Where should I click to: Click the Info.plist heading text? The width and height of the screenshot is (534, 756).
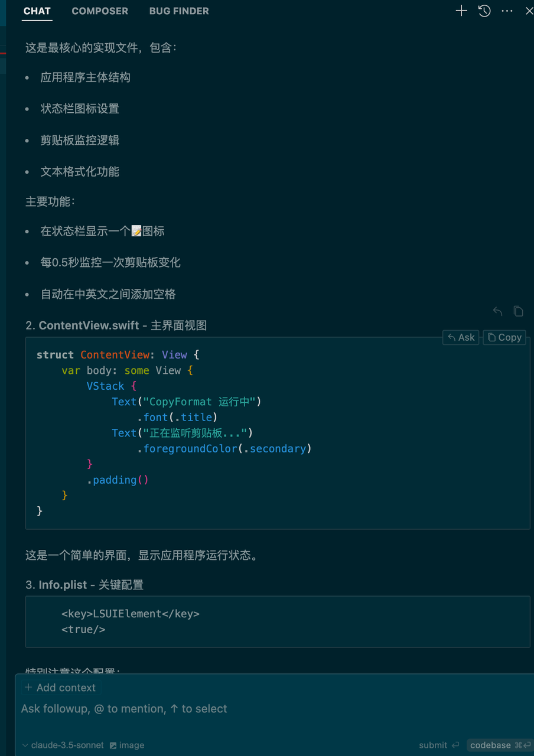click(63, 585)
